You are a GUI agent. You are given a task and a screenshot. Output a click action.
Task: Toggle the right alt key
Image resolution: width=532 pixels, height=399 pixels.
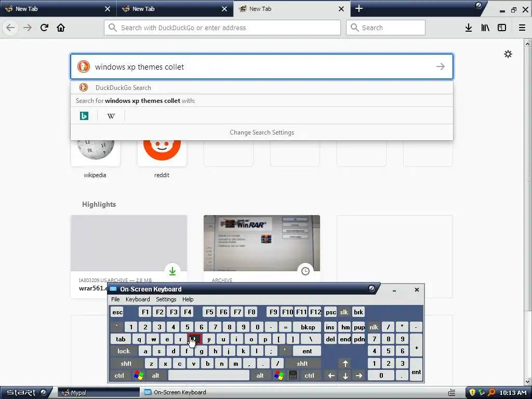click(260, 376)
